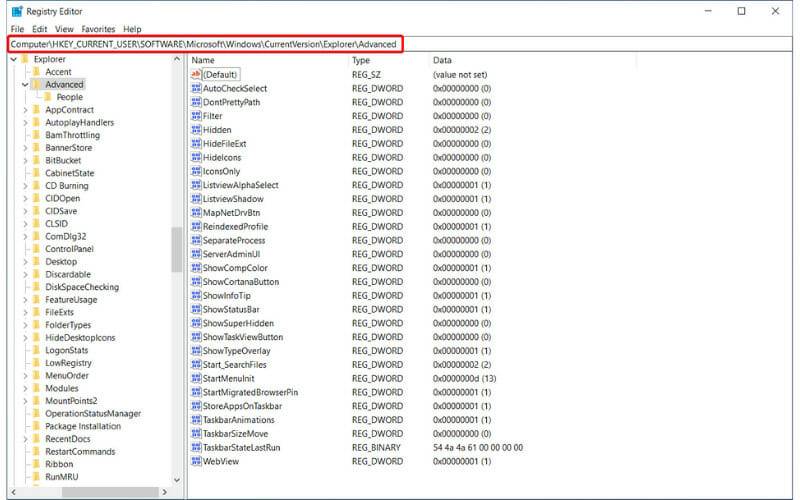This screenshot has height=500, width=800.
Task: Click the ShowSuperHidden DWORD icon
Action: click(x=196, y=323)
